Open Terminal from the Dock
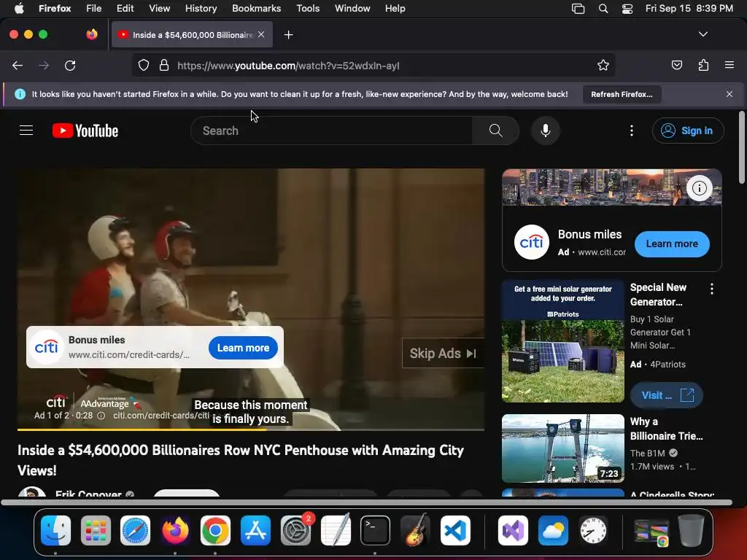Screen dimensions: 747x560 (375, 530)
